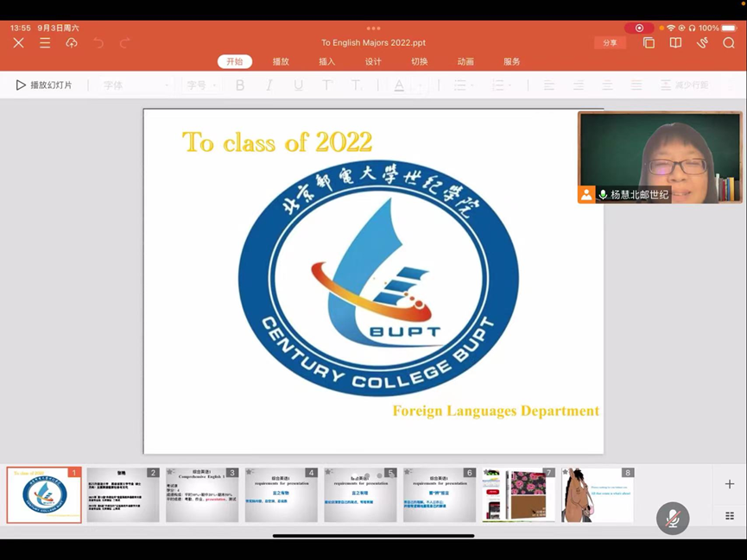Screen dimensions: 747x560
Task: Open the 服务 tab
Action: pyautogui.click(x=511, y=61)
